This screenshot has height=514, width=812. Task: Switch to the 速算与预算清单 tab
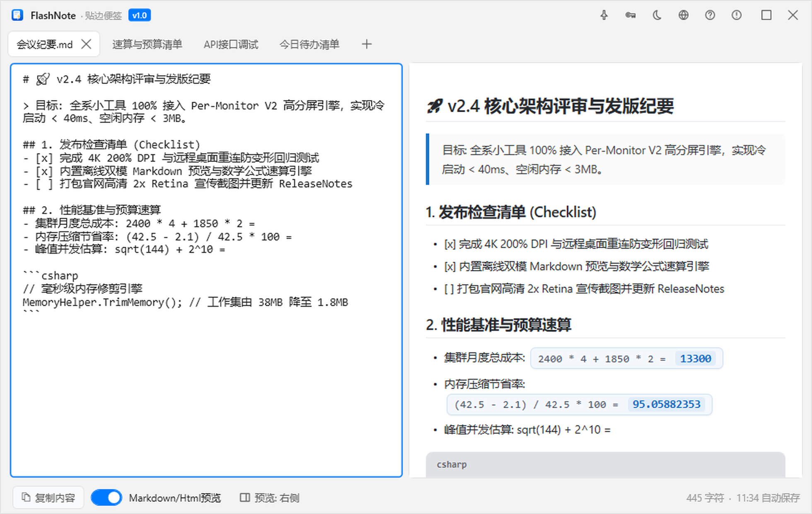tap(147, 44)
